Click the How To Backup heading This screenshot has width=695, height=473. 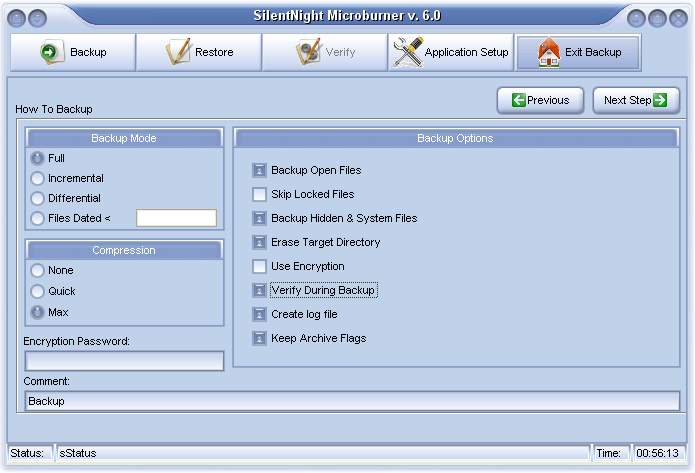point(54,109)
